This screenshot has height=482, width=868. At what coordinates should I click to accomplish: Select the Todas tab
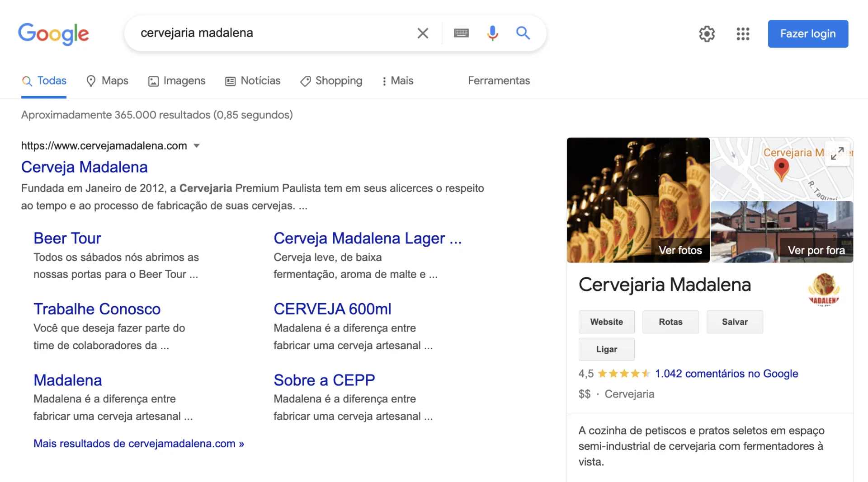[44, 81]
